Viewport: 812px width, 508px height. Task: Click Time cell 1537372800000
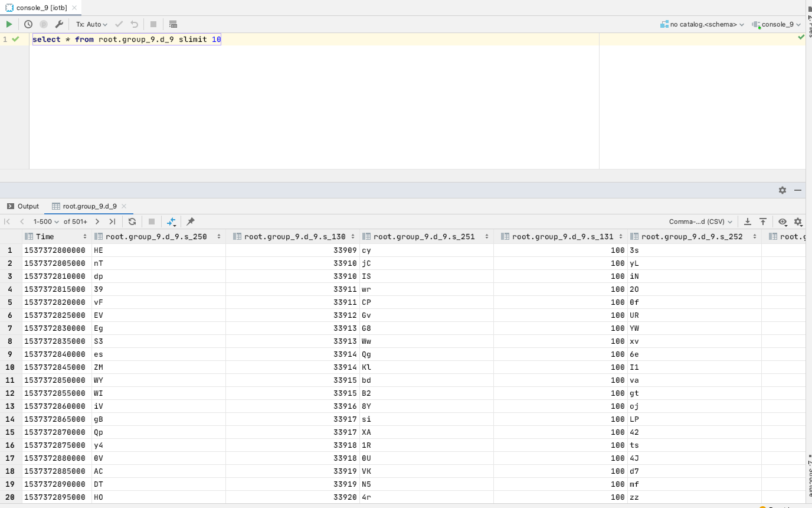pos(57,250)
